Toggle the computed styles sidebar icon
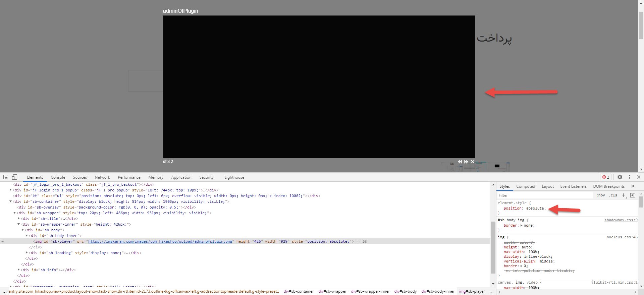The image size is (644, 295). click(633, 195)
